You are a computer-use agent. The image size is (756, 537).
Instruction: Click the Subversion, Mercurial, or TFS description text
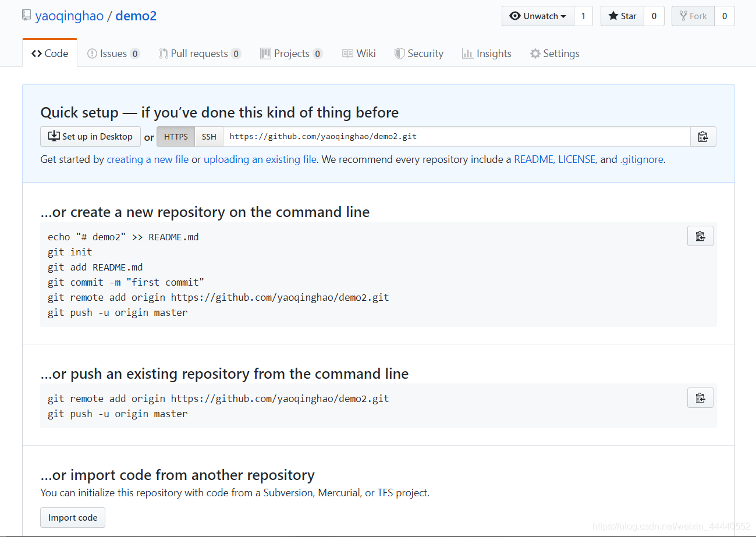tap(235, 493)
